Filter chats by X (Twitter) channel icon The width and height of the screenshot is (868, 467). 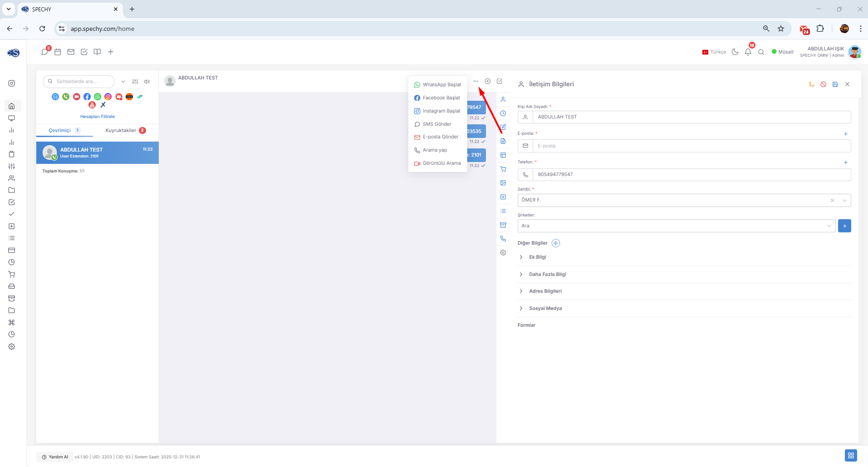tap(103, 105)
